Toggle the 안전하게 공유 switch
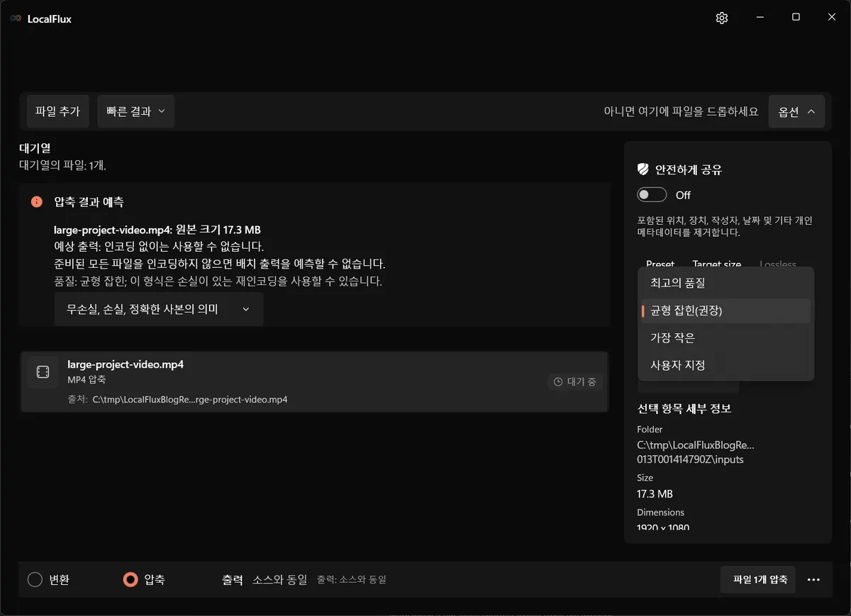851x616 pixels. pos(652,195)
